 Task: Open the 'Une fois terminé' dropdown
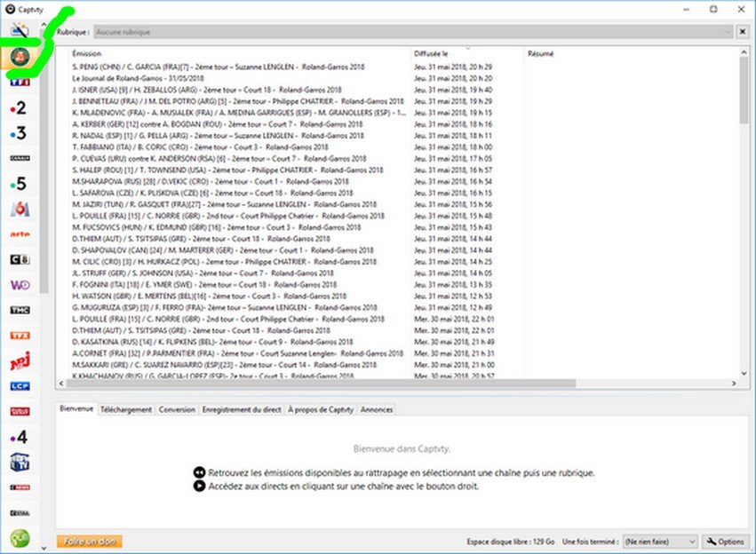[660, 542]
